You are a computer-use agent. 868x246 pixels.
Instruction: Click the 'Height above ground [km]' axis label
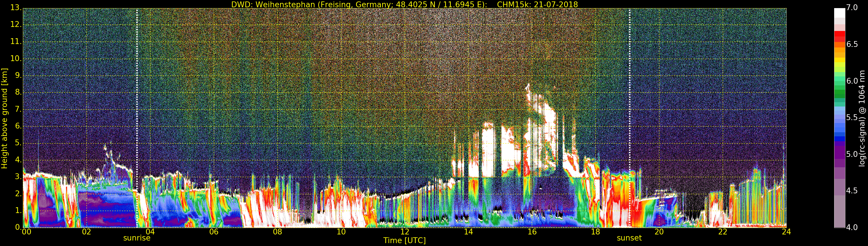[x=4, y=118]
